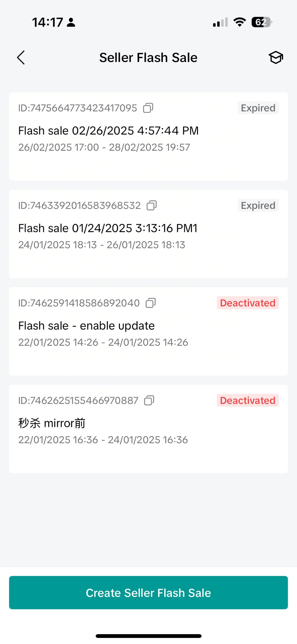Open the '秒杀 mirror前' flash sale
The image size is (297, 644).
coord(52,423)
